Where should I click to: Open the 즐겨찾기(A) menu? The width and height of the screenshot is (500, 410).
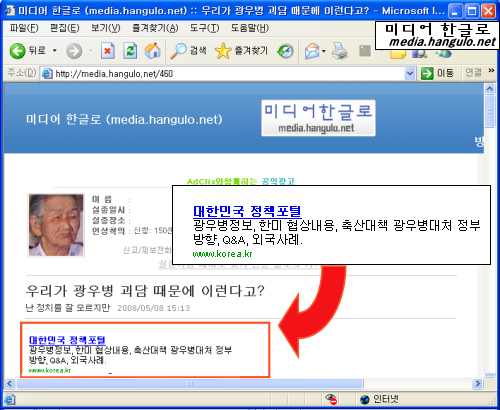155,28
